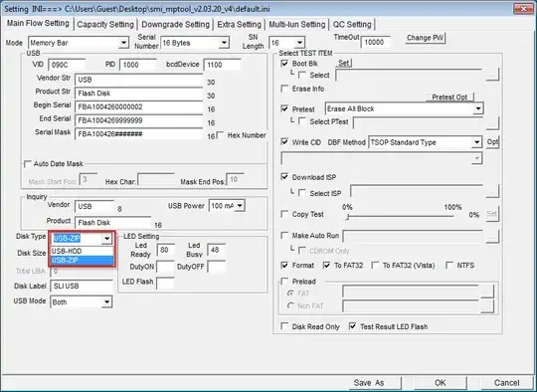The height and width of the screenshot is (392, 537).
Task: Enable the Preload checkbox
Action: [x=284, y=282]
